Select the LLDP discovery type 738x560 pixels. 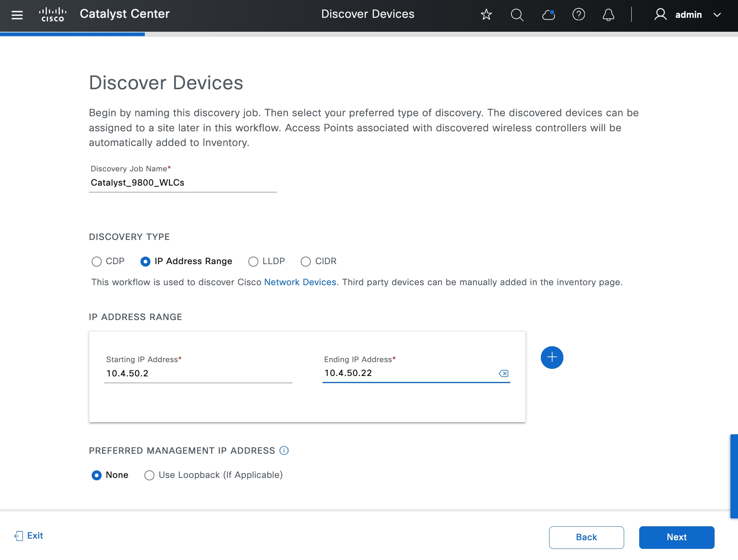(253, 262)
